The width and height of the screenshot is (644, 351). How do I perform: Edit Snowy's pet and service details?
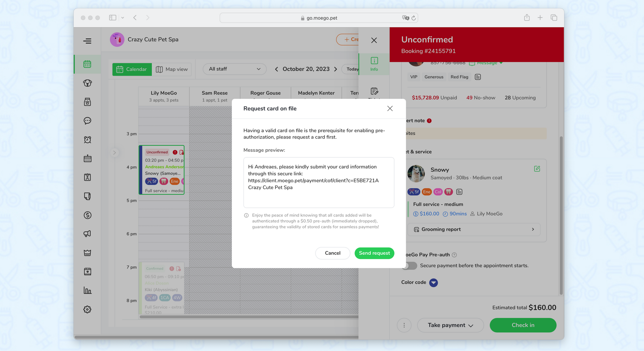(x=537, y=169)
